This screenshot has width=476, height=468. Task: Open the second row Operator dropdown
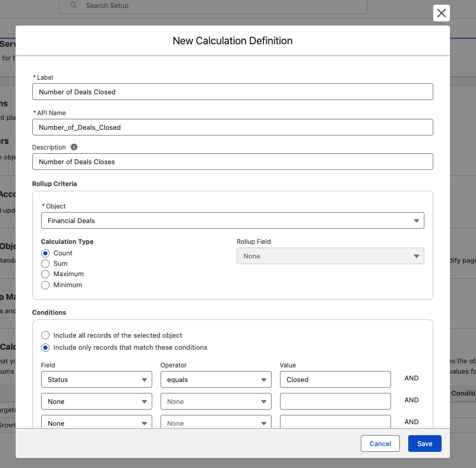216,401
